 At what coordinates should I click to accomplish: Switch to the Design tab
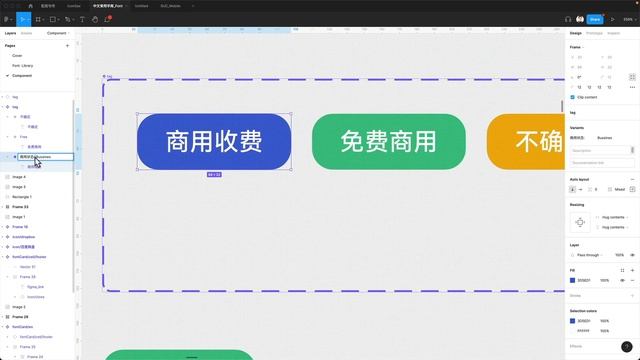[576, 33]
